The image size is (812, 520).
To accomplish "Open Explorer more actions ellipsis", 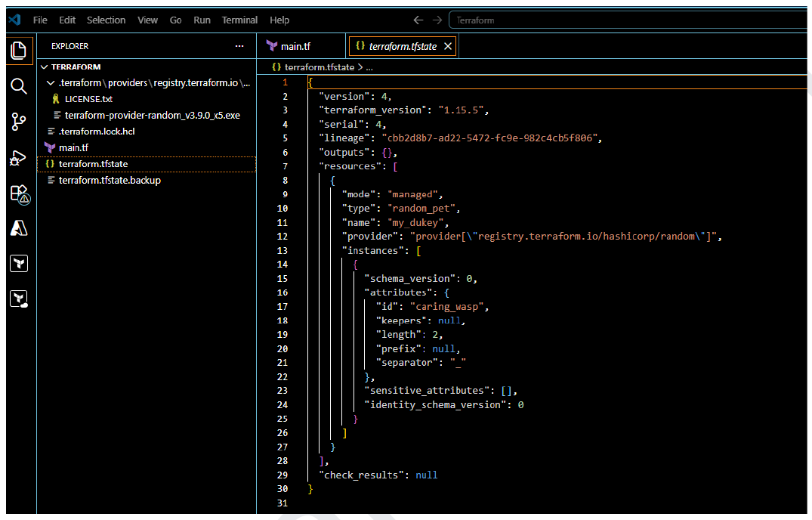I will tap(239, 46).
